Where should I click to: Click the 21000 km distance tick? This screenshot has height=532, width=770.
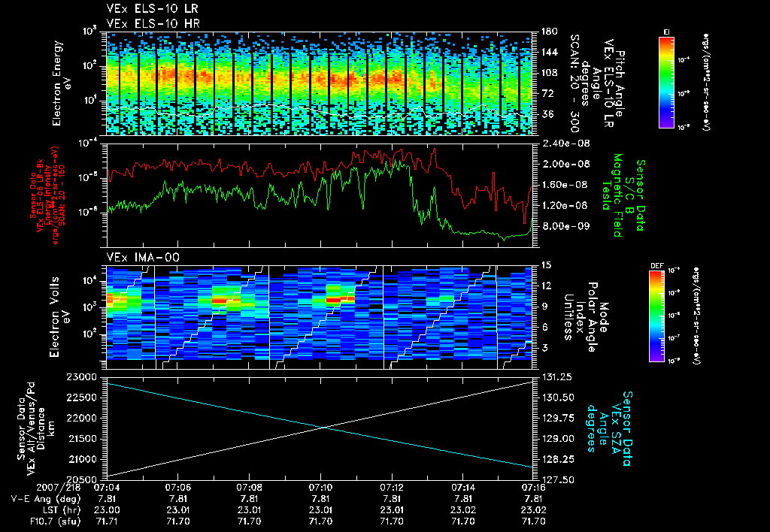click(x=83, y=459)
